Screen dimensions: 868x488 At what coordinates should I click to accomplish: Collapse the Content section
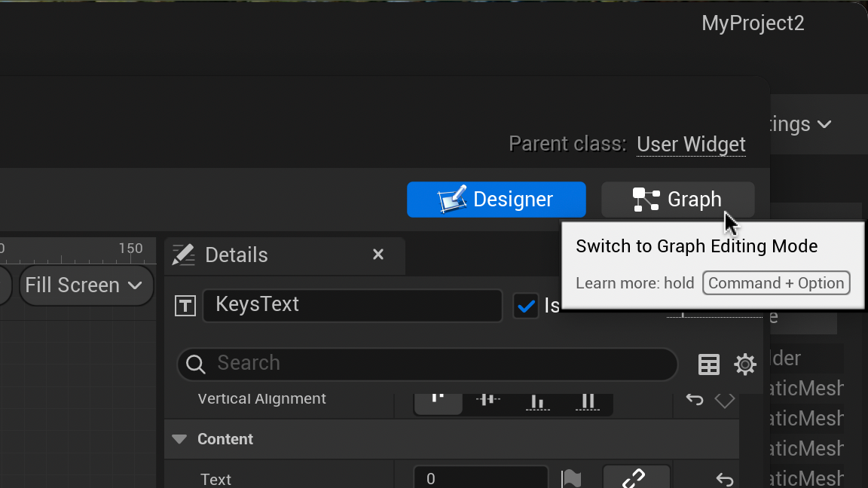pyautogui.click(x=179, y=439)
